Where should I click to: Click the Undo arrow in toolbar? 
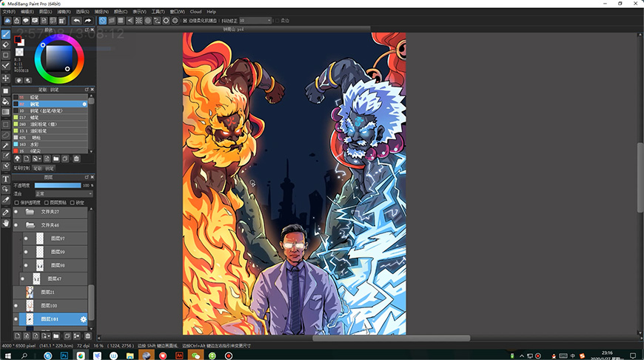point(77,21)
